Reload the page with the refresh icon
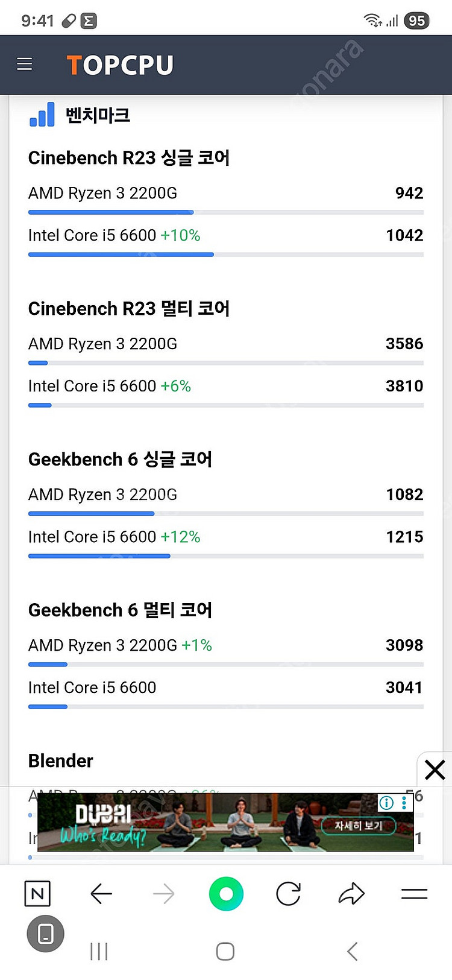This screenshot has width=452, height=980. tap(288, 894)
